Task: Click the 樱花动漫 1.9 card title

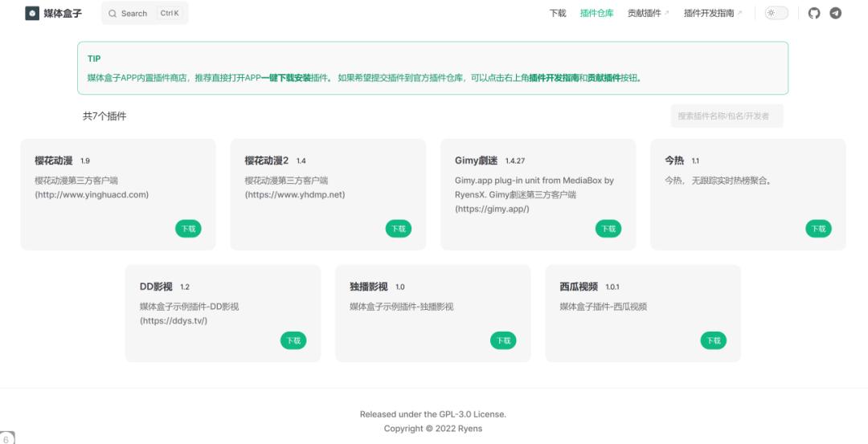Action: [x=54, y=161]
